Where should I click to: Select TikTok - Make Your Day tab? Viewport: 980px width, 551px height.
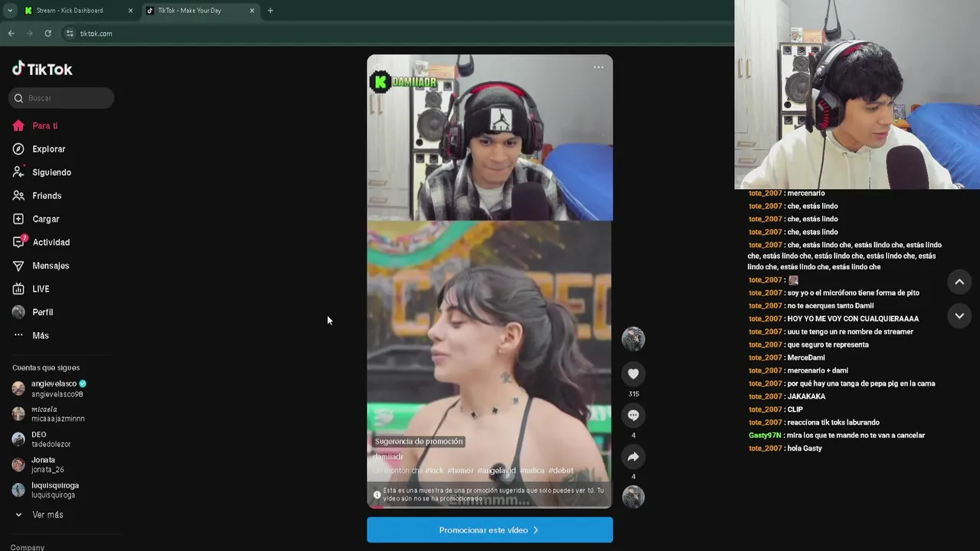(x=190, y=11)
